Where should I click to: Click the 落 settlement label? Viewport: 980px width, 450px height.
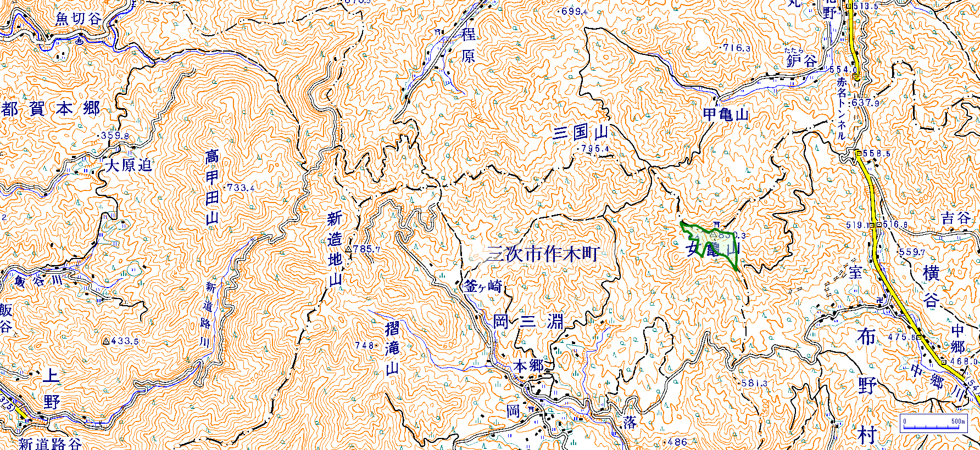(x=630, y=422)
